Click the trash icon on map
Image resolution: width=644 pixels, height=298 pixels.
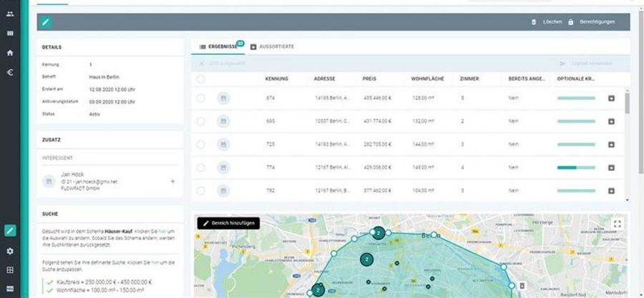(x=522, y=265)
